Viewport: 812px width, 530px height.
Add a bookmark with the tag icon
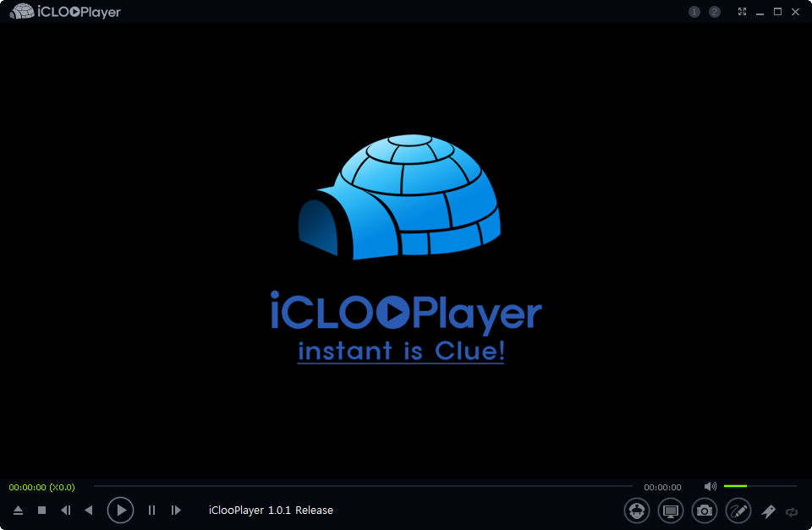[768, 511]
